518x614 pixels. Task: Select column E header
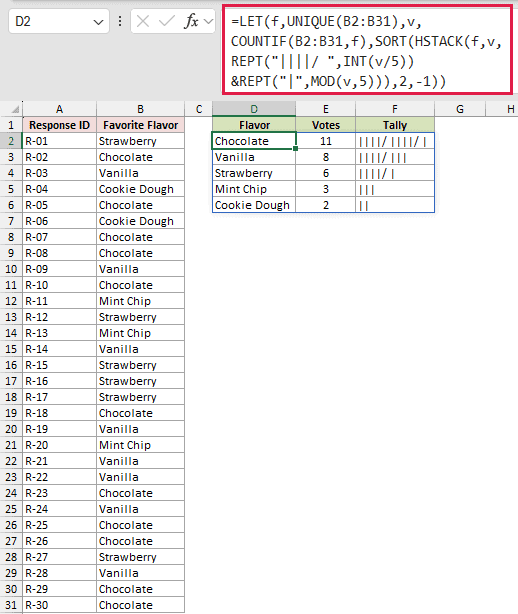click(x=326, y=109)
